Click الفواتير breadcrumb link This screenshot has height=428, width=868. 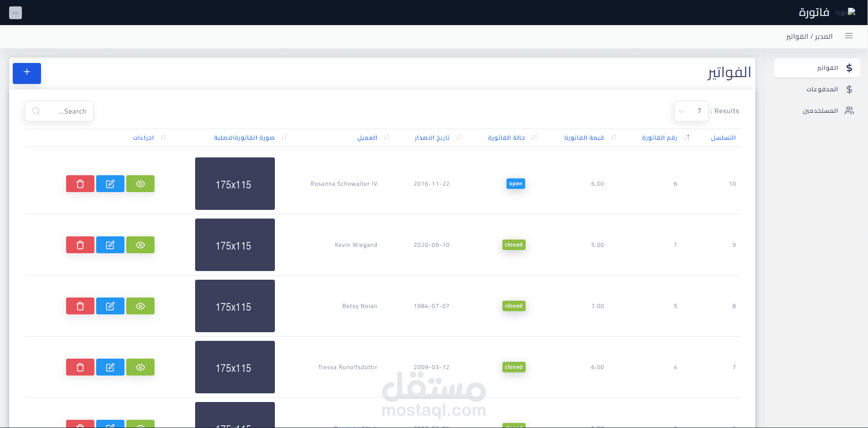pyautogui.click(x=797, y=37)
